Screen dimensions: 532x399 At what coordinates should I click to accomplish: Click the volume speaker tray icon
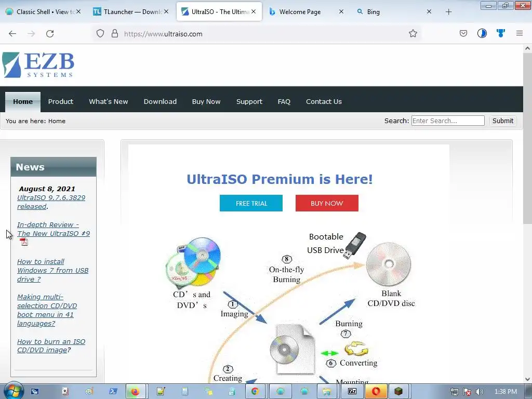[x=480, y=392]
